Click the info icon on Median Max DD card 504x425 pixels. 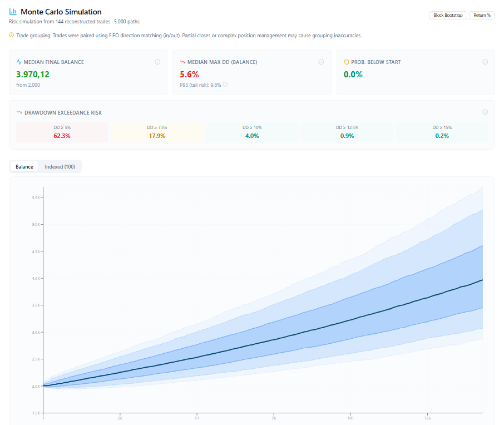point(321,62)
